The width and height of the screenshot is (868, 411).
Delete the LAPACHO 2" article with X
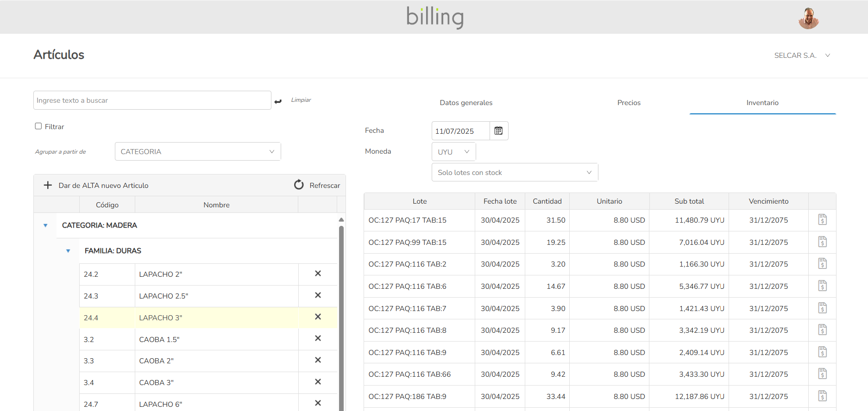(x=318, y=274)
